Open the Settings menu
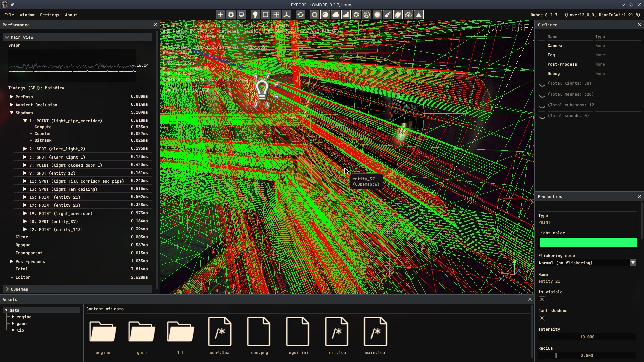Screen dimensions: 644x362 (x=49, y=15)
